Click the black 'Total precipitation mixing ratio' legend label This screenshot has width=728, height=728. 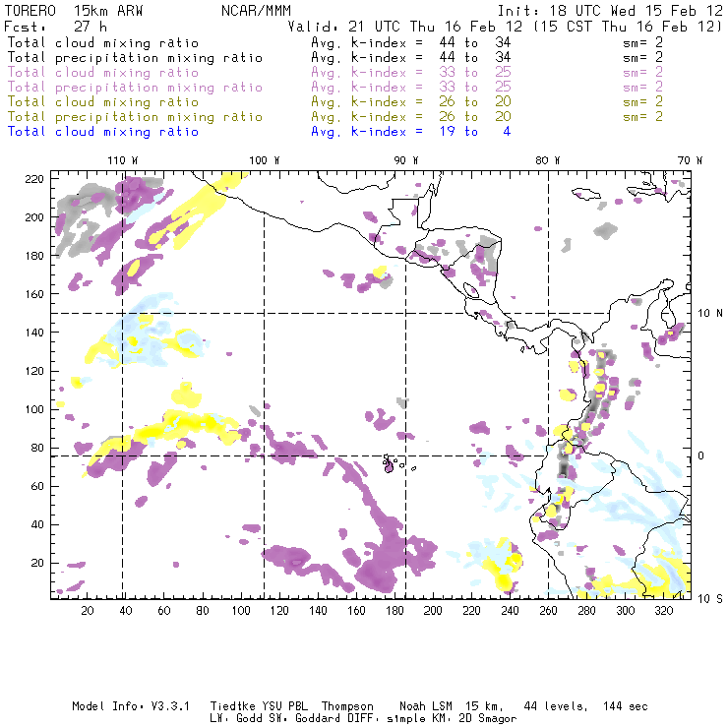pos(135,58)
